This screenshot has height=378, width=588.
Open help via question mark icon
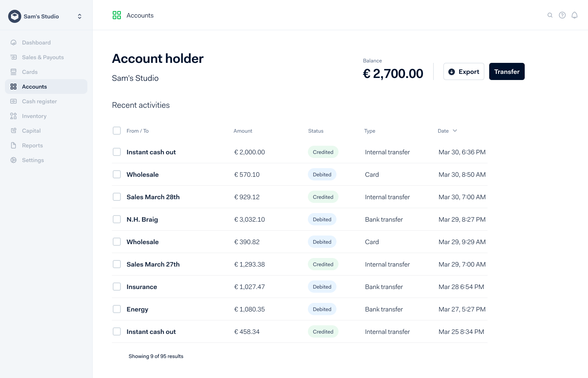coord(562,15)
